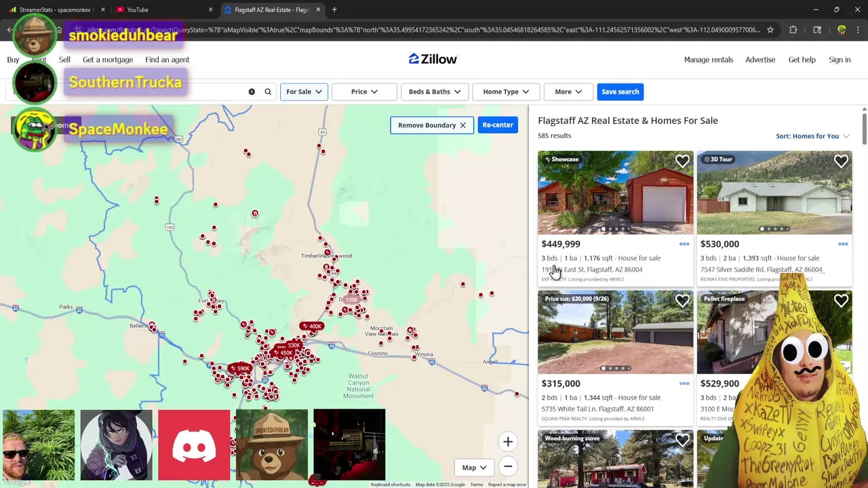Clear the search field with the X icon
The height and width of the screenshot is (488, 868).
click(252, 91)
